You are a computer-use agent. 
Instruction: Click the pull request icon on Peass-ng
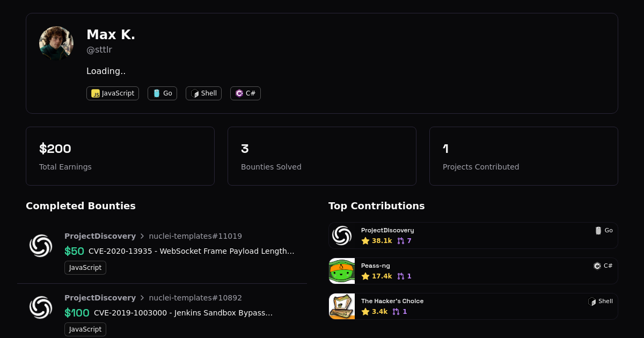[x=400, y=276]
